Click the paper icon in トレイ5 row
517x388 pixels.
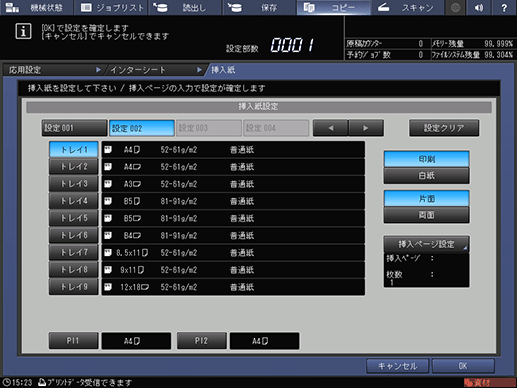[108, 218]
